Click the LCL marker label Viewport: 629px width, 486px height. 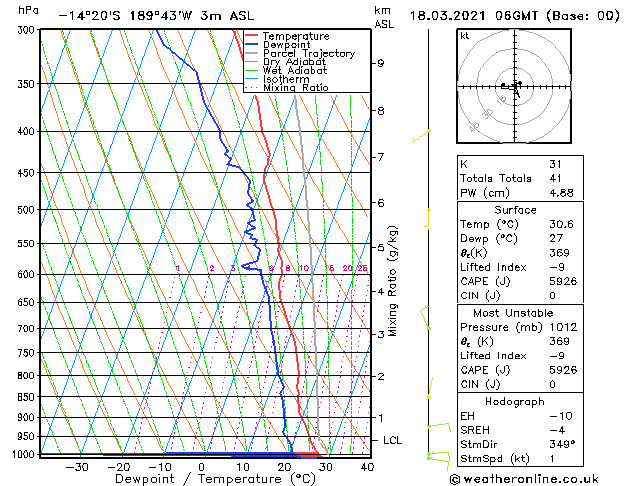(392, 440)
